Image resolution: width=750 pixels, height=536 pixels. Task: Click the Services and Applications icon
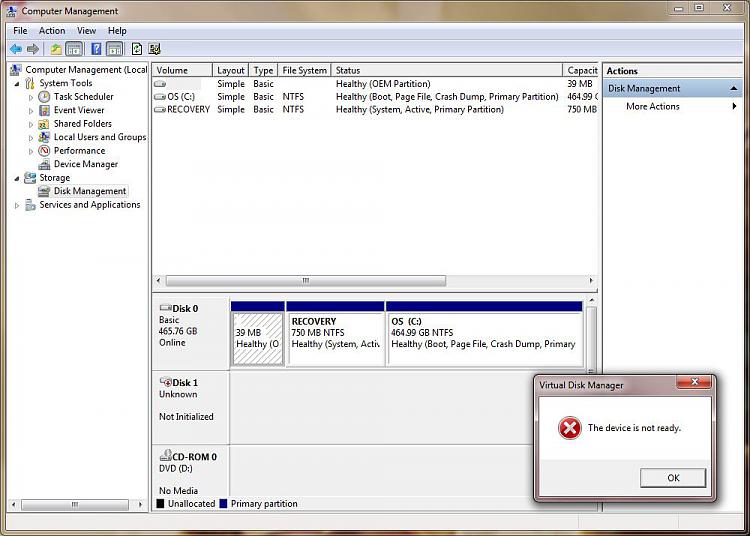[x=30, y=205]
